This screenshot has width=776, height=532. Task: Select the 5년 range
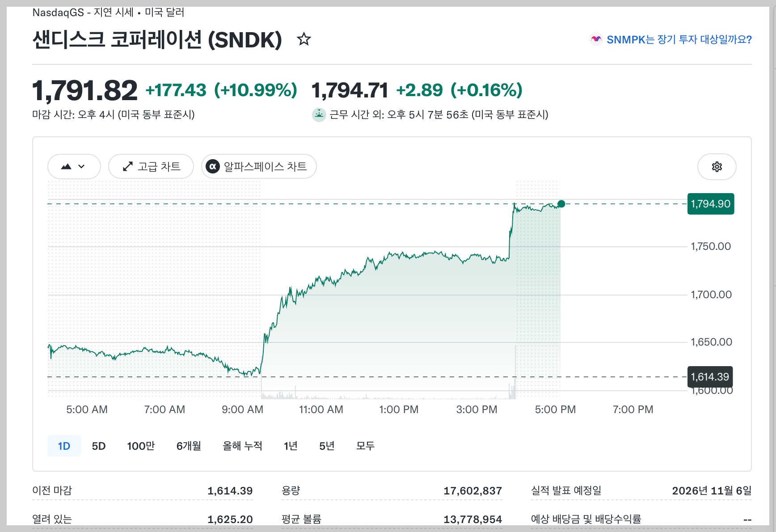click(327, 446)
